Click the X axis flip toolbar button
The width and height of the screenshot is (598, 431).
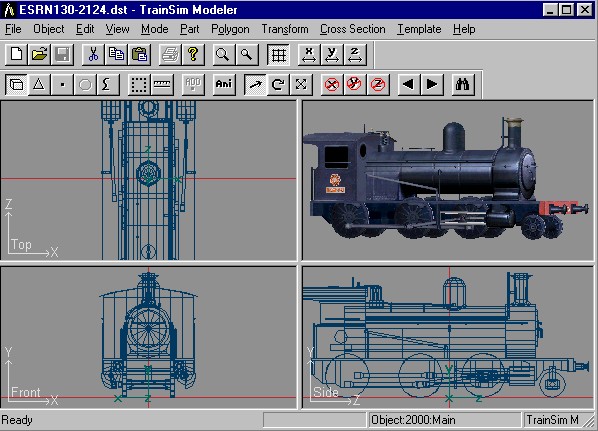point(309,55)
